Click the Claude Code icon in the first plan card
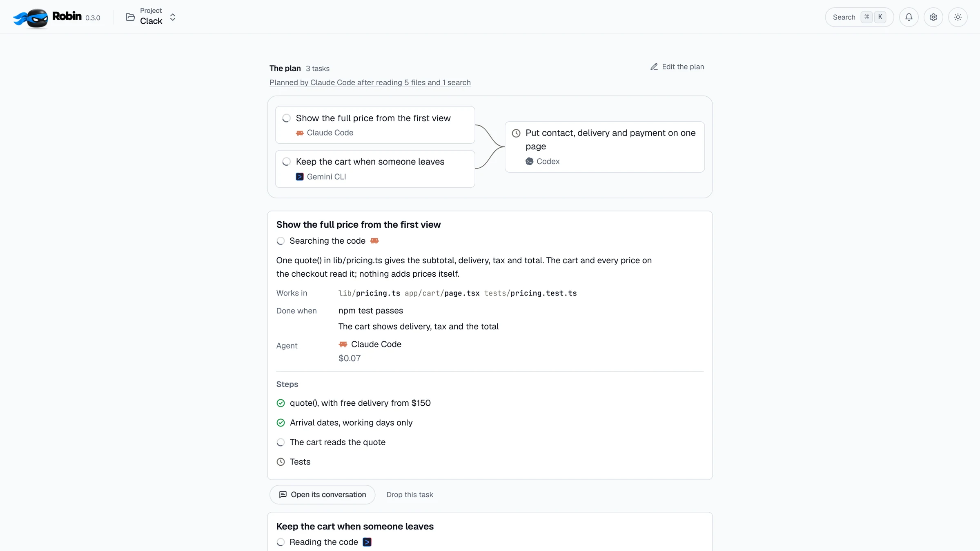980x551 pixels. (300, 133)
